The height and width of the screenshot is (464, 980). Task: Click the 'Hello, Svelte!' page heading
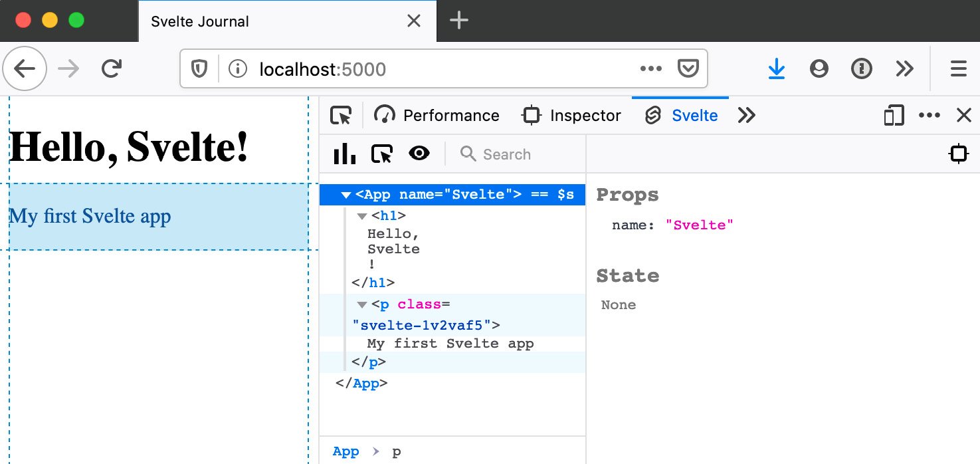click(x=129, y=146)
